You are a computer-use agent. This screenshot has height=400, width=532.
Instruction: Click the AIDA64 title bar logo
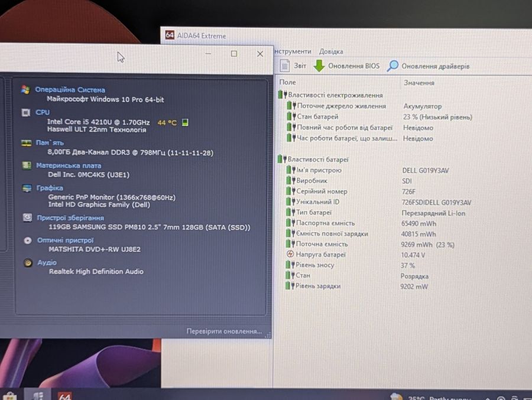pos(170,35)
